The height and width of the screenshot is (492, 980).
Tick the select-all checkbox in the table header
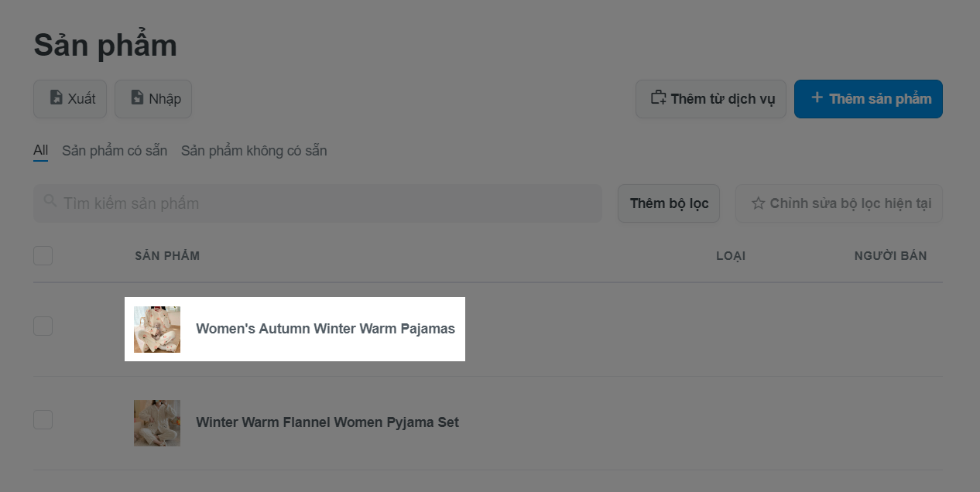43,255
